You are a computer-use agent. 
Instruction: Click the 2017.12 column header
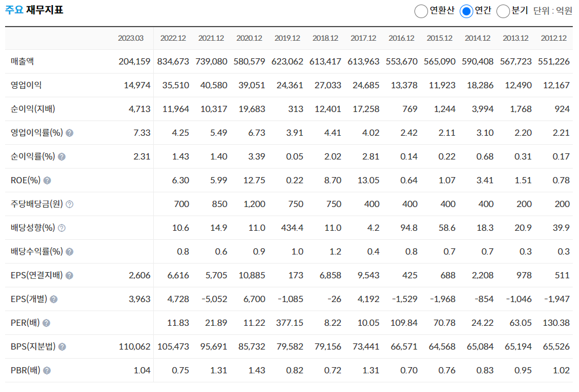pos(364,38)
